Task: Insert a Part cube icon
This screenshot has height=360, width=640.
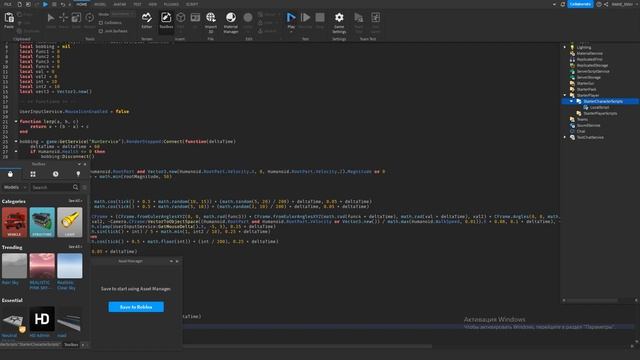Action: click(181, 18)
